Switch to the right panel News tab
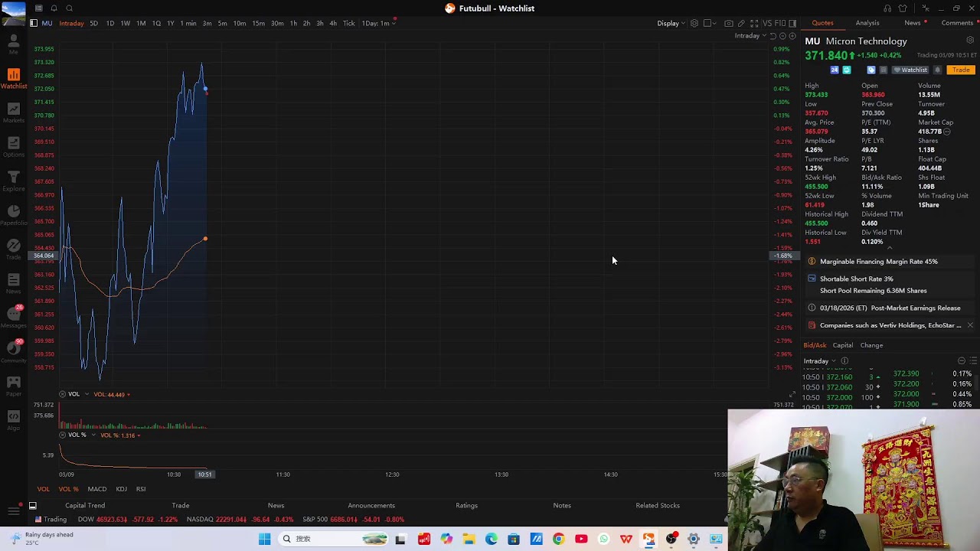The width and height of the screenshot is (980, 551). pyautogui.click(x=913, y=23)
